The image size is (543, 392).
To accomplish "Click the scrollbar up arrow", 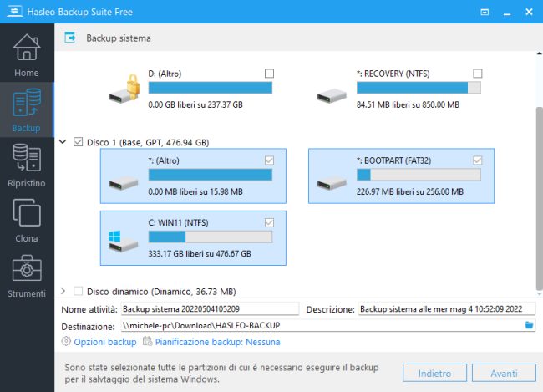I will pyautogui.click(x=539, y=53).
